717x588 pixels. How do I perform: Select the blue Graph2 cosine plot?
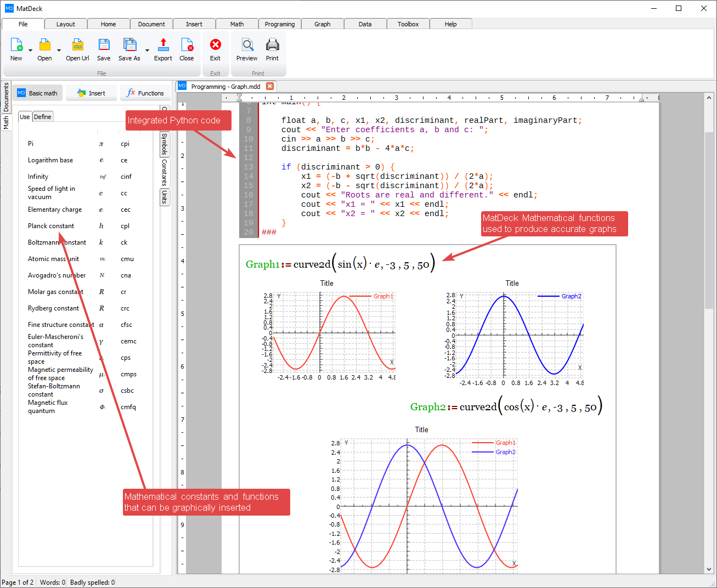(x=513, y=332)
